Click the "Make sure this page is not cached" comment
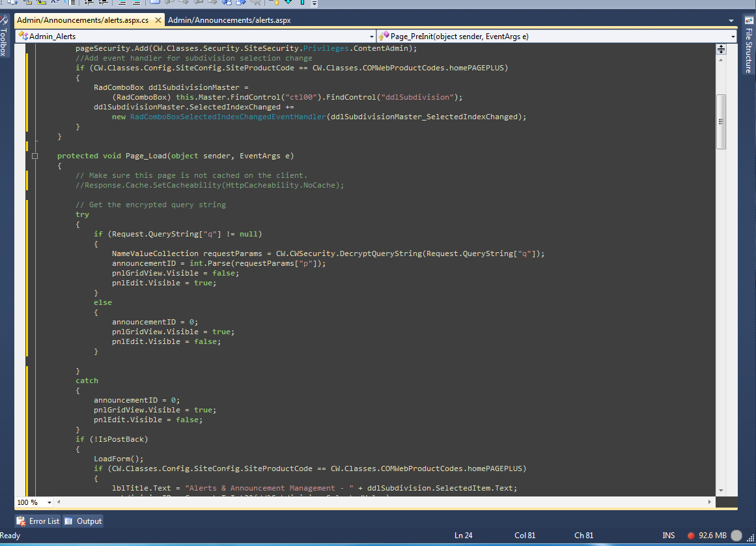Image resolution: width=756 pixels, height=546 pixels. (x=191, y=175)
